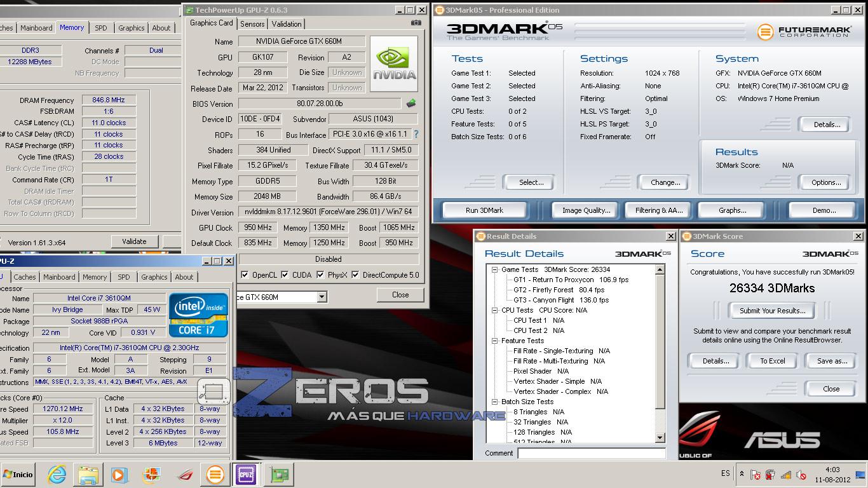Collapse the Batch Size Tests tree node
868x488 pixels.
(x=495, y=402)
